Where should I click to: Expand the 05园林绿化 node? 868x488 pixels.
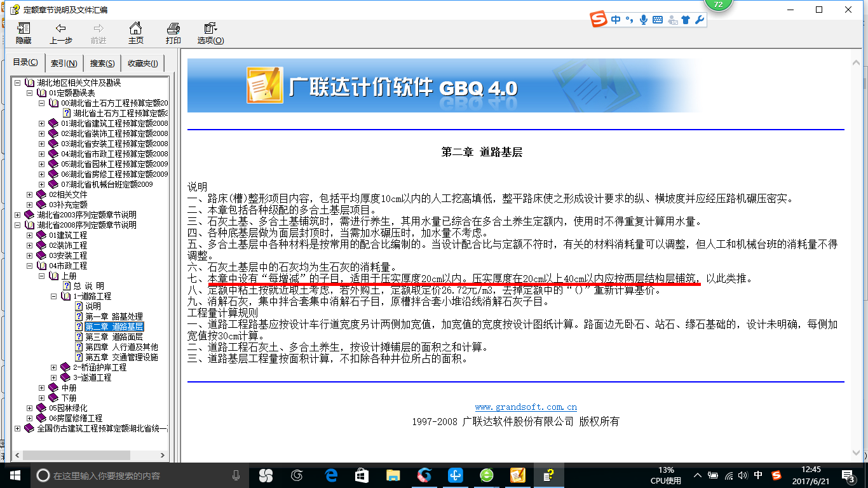coord(29,408)
